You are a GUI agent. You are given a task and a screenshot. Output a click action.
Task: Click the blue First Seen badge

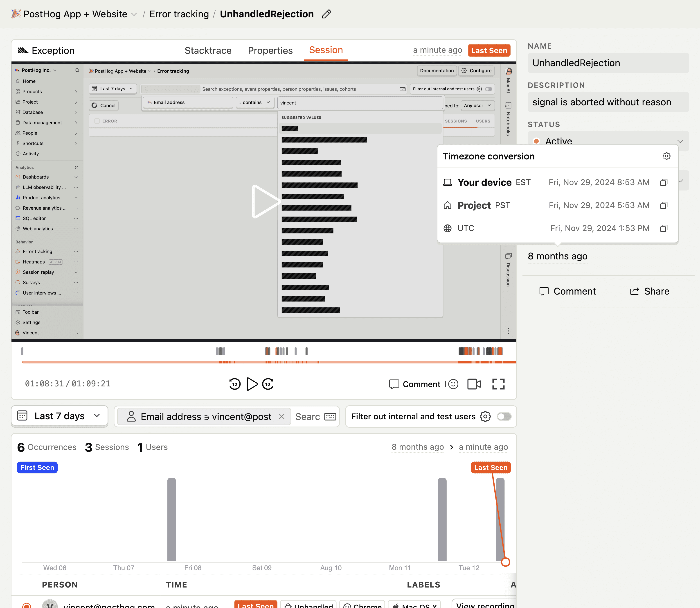37,467
